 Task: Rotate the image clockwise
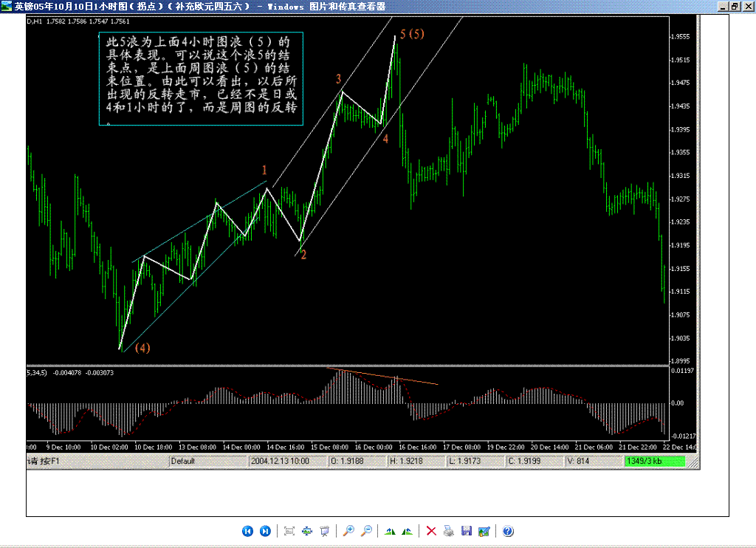pos(390,531)
